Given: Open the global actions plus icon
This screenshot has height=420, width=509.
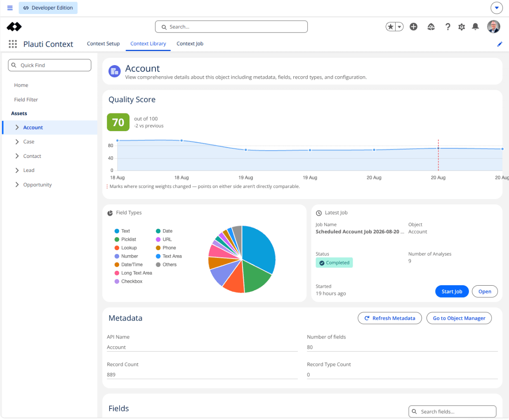Looking at the screenshot, I should tap(413, 27).
